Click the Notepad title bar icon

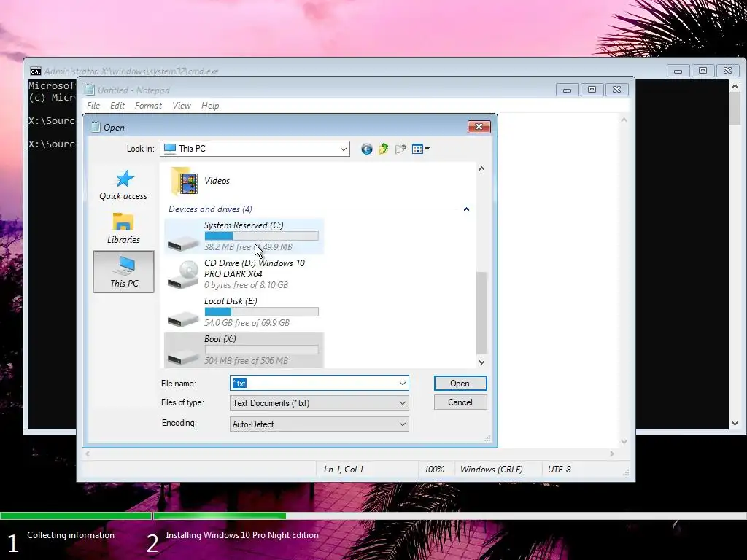(x=90, y=90)
